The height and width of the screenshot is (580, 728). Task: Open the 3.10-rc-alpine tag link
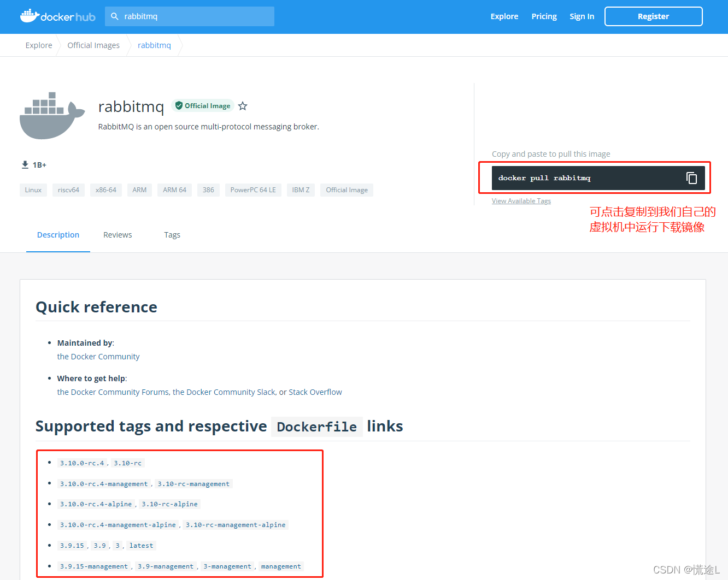click(x=170, y=504)
